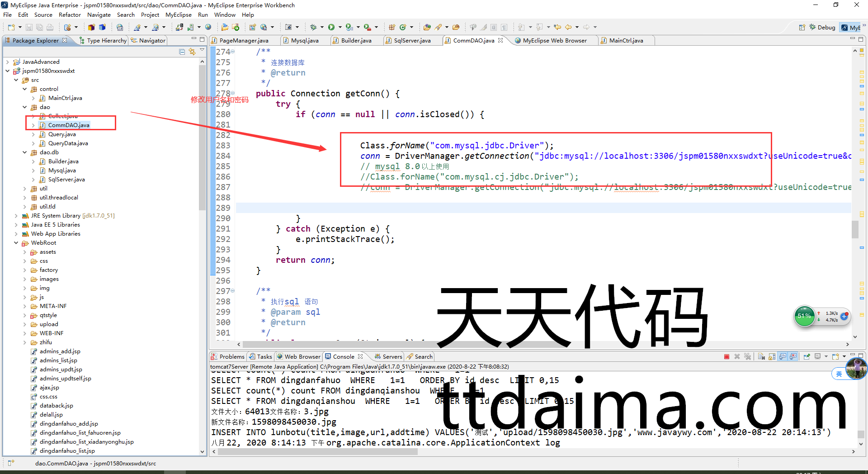
Task: Switch to the Debug perspective
Action: point(822,28)
